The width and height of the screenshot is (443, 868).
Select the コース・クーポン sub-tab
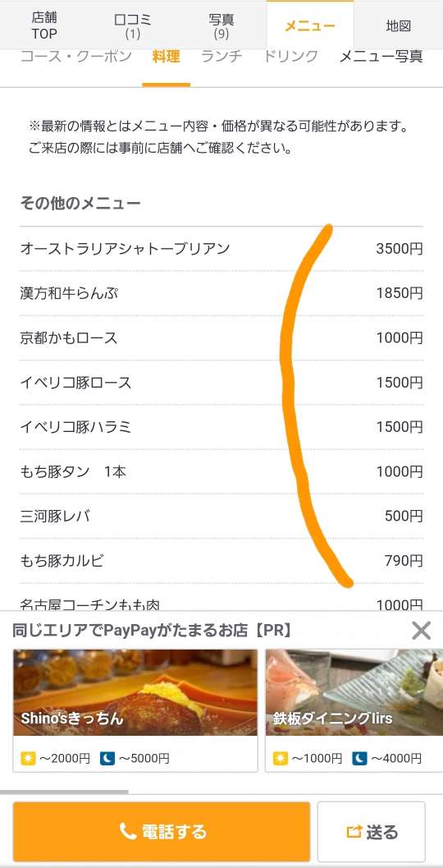(x=75, y=57)
